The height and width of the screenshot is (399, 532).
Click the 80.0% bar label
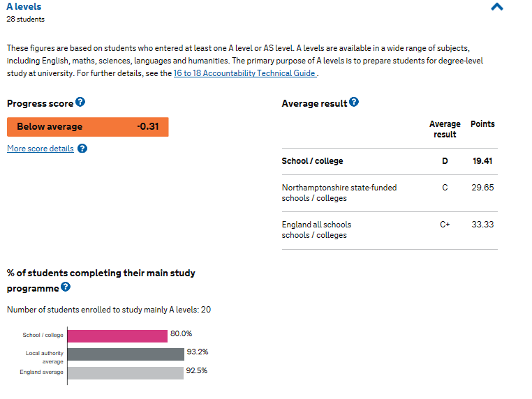coord(182,333)
